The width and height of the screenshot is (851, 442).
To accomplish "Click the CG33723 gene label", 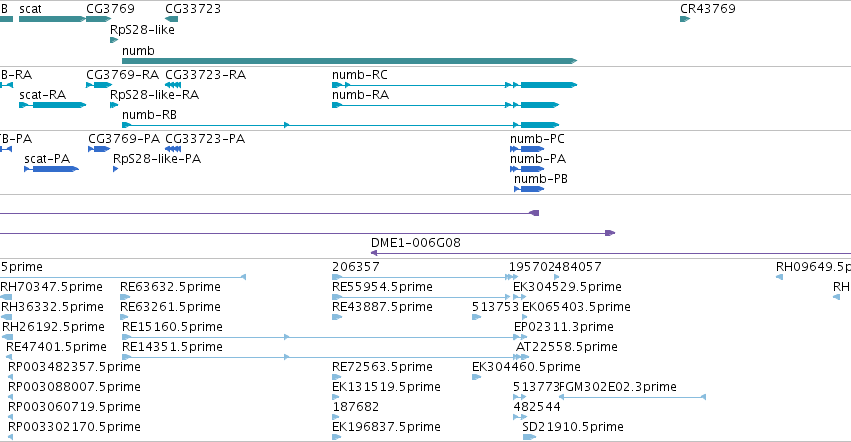I will (193, 9).
